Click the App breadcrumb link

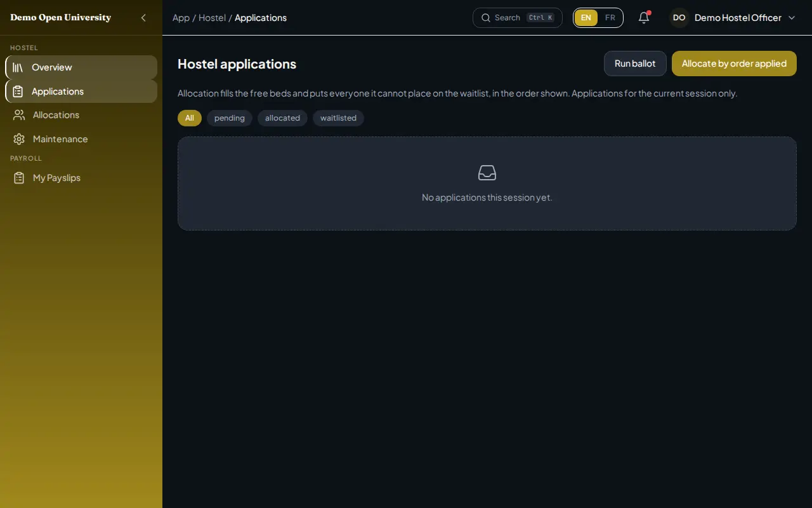pos(181,18)
